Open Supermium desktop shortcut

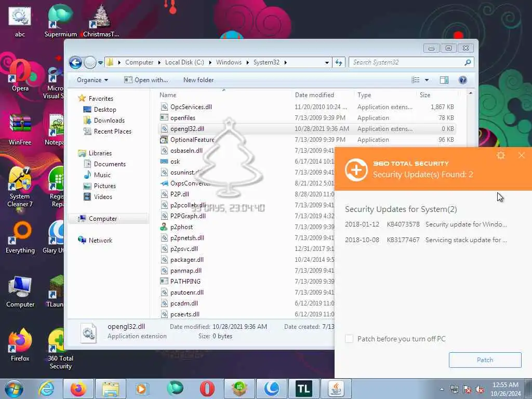point(60,21)
